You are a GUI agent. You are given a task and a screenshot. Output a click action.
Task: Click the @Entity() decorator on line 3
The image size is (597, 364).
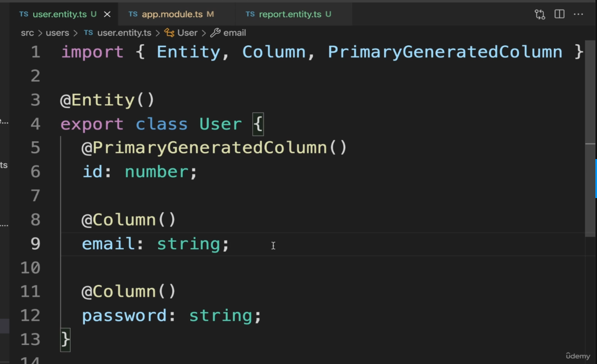click(107, 100)
